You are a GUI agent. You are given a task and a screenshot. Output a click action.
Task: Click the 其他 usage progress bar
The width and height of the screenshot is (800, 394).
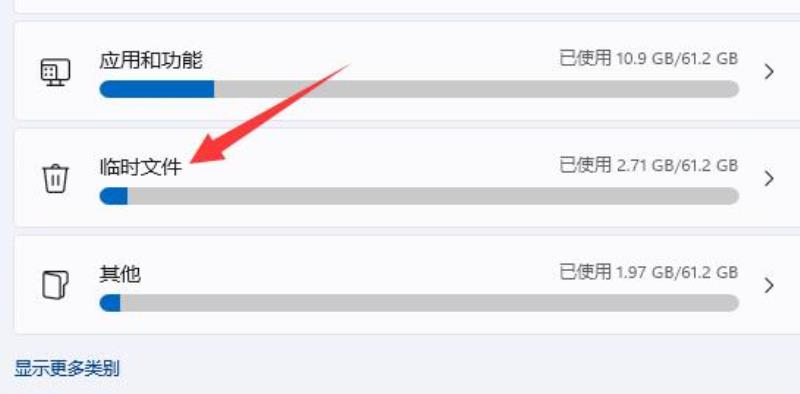419,303
